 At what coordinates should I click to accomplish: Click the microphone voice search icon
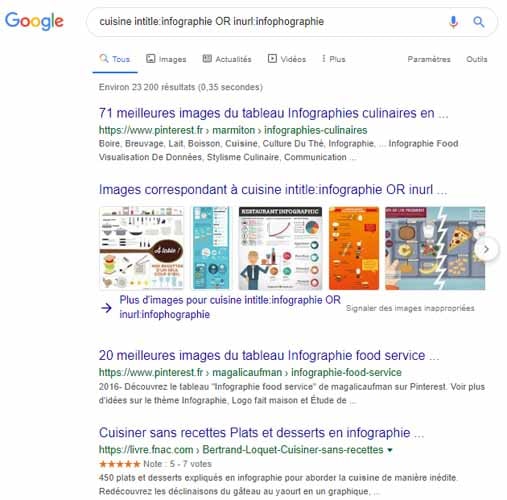(x=453, y=22)
